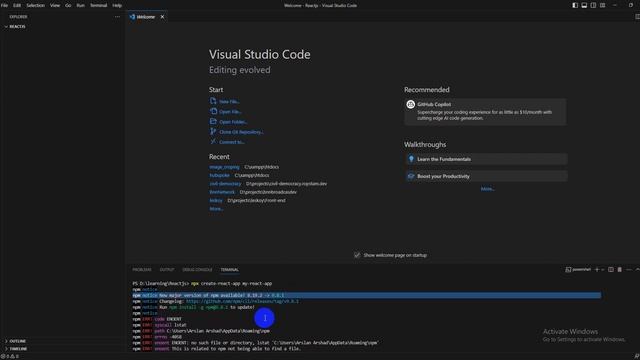Toggle primary side bar layout icon

pos(575,5)
